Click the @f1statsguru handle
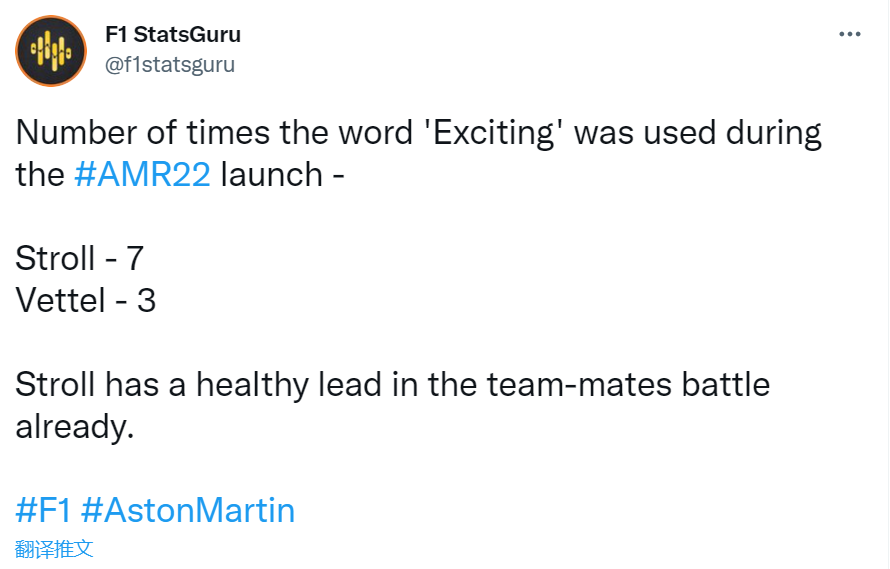 (x=170, y=65)
